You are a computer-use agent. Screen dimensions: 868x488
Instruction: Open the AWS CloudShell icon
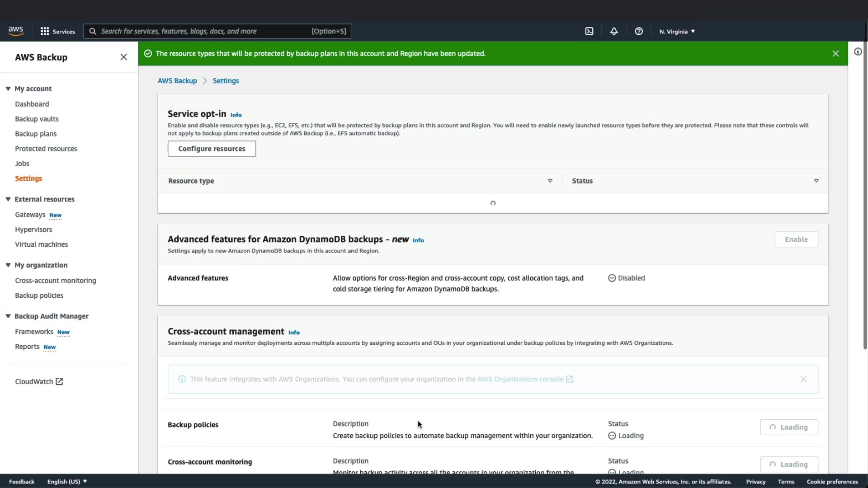click(x=589, y=31)
